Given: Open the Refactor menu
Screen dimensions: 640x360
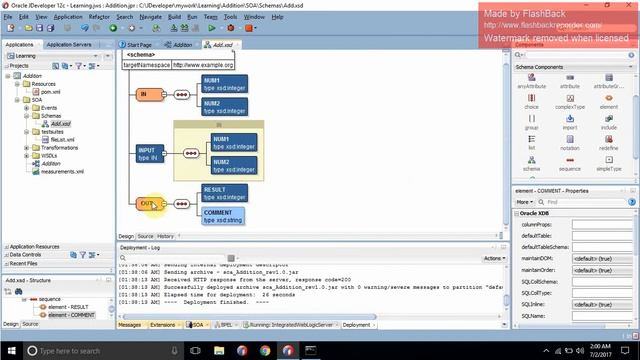Looking at the screenshot, I should click(x=99, y=17).
